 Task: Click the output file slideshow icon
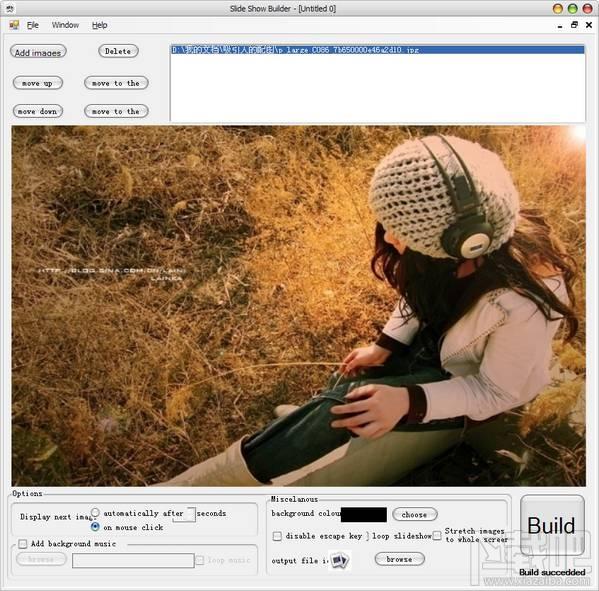point(339,560)
